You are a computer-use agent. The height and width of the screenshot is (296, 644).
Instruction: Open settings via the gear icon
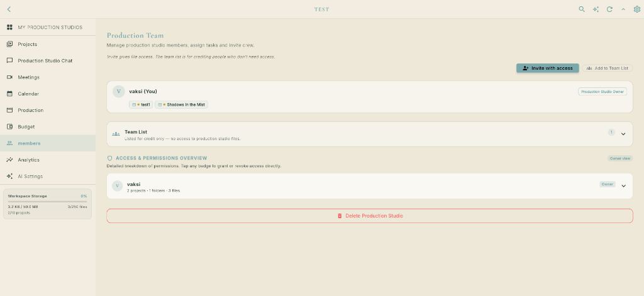click(637, 9)
